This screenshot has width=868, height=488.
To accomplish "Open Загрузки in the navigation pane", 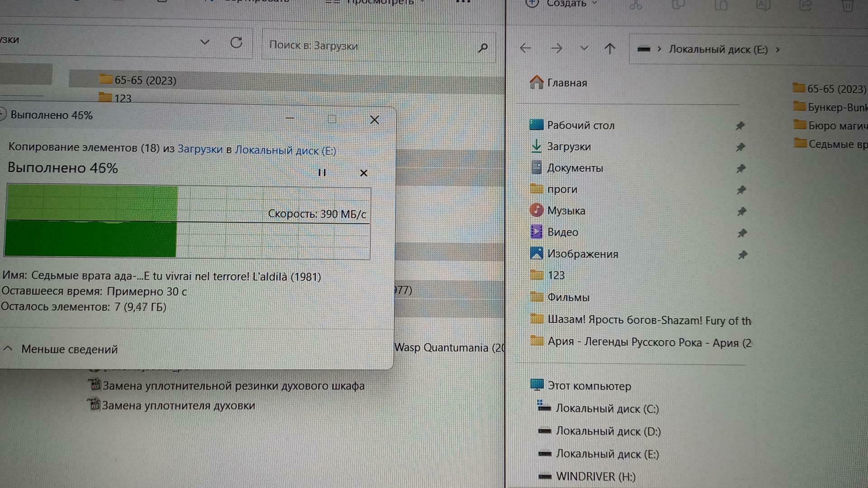I will [x=561, y=146].
